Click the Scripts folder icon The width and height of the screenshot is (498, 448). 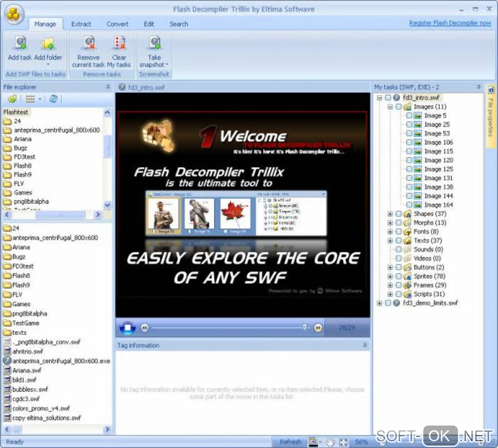coord(407,294)
